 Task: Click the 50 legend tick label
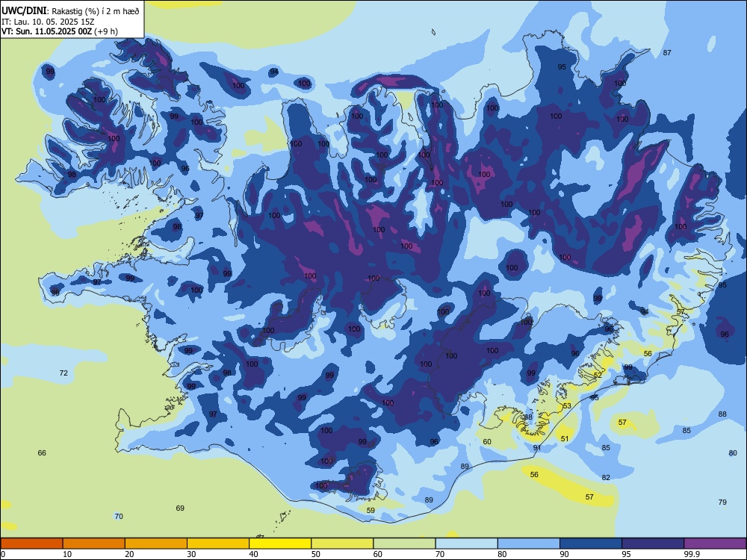(x=315, y=554)
